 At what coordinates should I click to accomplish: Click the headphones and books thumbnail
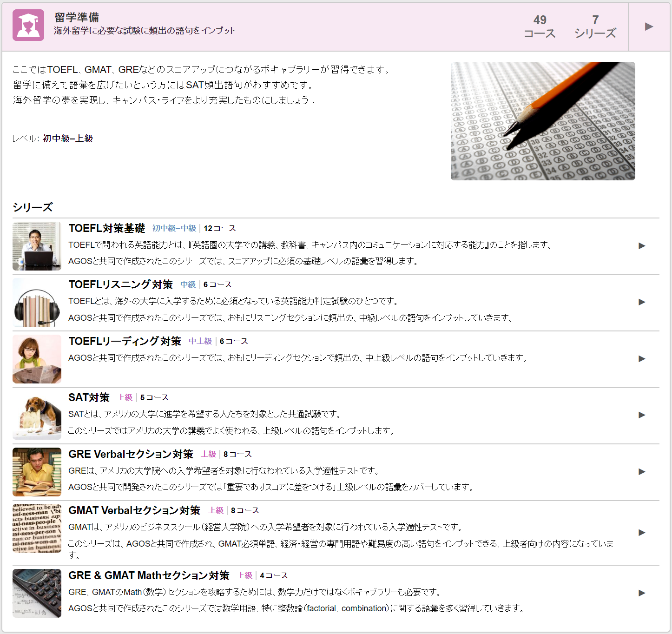point(37,303)
